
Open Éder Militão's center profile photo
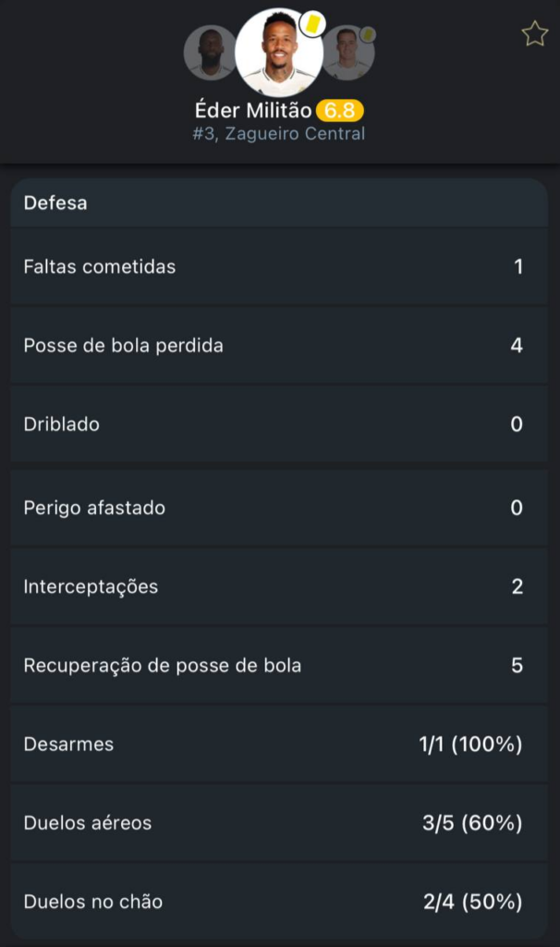pyautogui.click(x=278, y=54)
